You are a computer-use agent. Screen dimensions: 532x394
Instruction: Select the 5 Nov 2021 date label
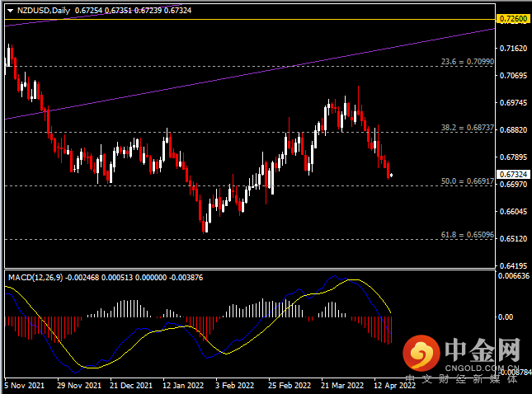(x=24, y=386)
